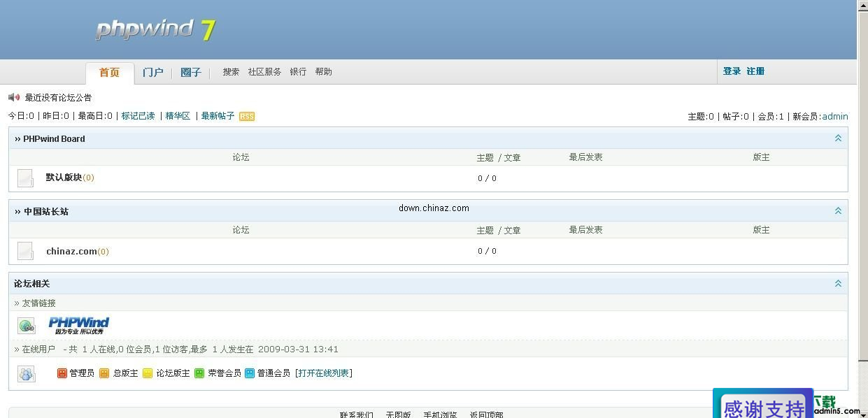Click the 会员:1 statistic
The width and height of the screenshot is (868, 418).
click(771, 117)
